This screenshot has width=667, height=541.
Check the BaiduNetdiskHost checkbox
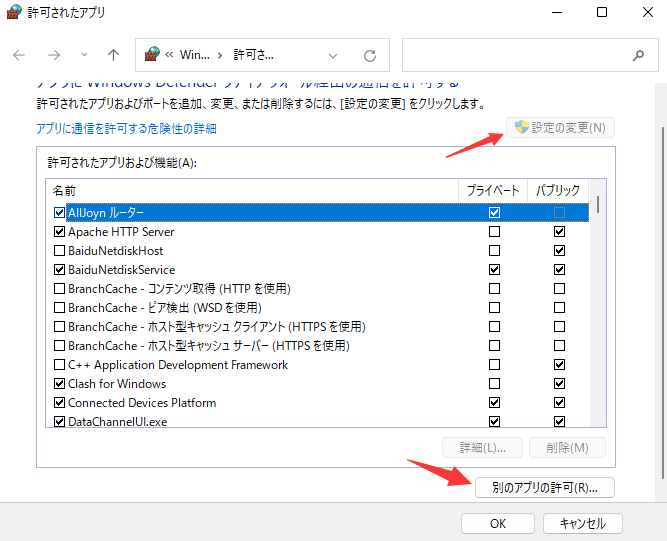click(60, 251)
